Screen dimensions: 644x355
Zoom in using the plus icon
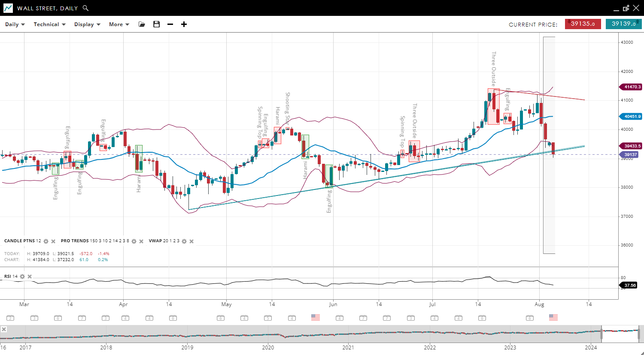tap(184, 24)
